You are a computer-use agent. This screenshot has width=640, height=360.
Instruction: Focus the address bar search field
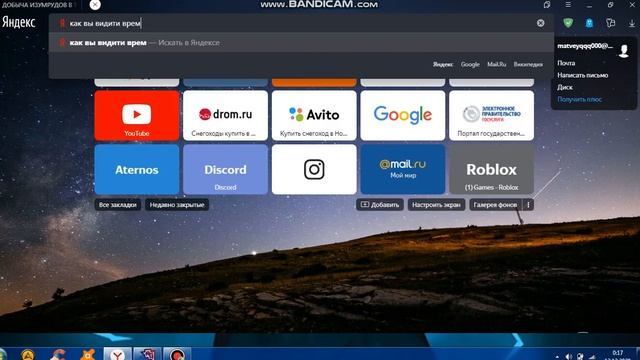point(300,23)
